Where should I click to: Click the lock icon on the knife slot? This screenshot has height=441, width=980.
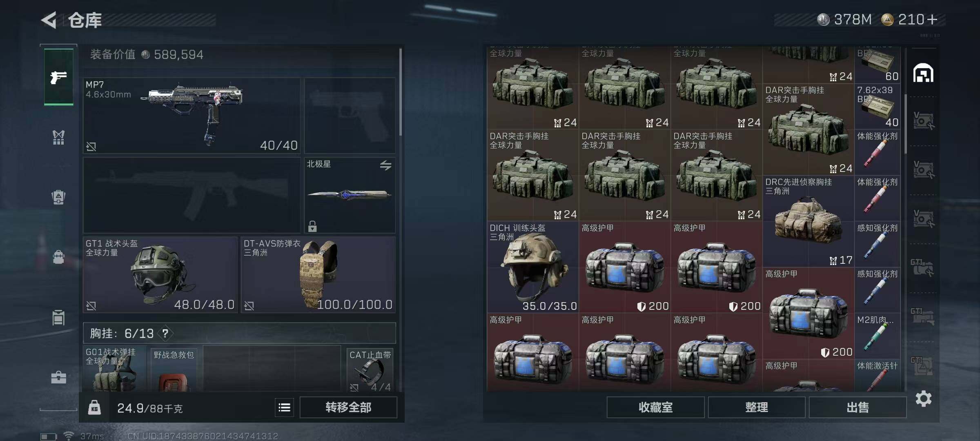pos(312,226)
